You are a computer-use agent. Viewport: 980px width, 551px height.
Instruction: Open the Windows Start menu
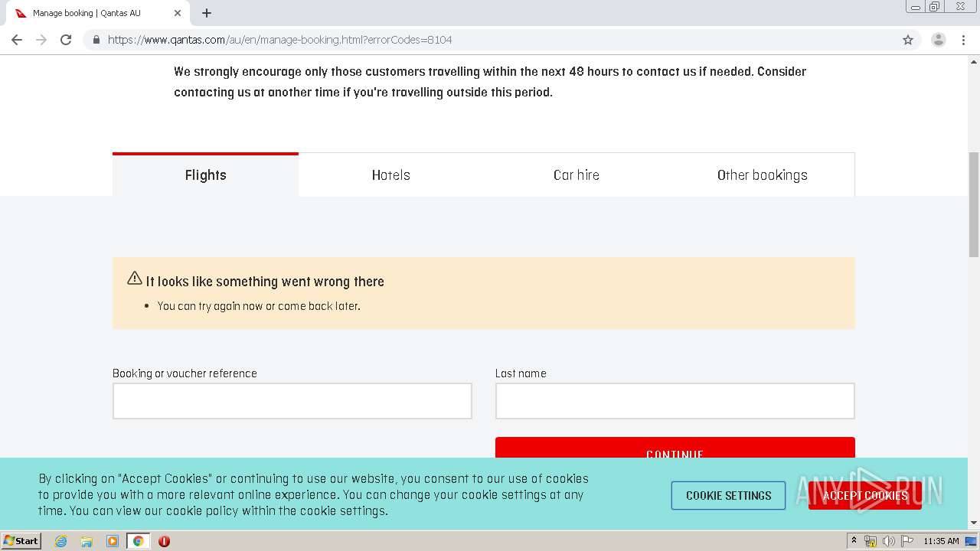click(x=21, y=540)
